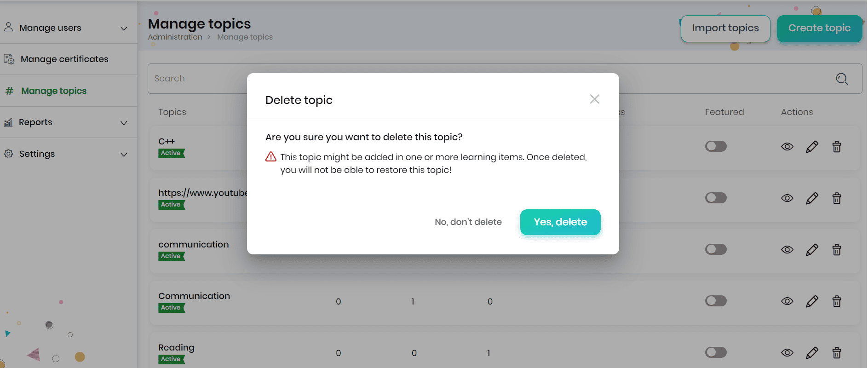Image resolution: width=868 pixels, height=368 pixels.
Task: Click the edit pencil icon for Communication topic
Action: [812, 301]
